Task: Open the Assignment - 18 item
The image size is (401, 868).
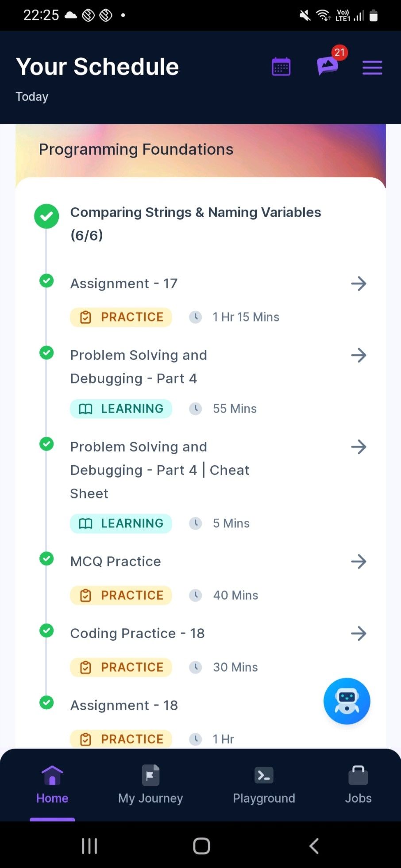Action: coord(124,705)
